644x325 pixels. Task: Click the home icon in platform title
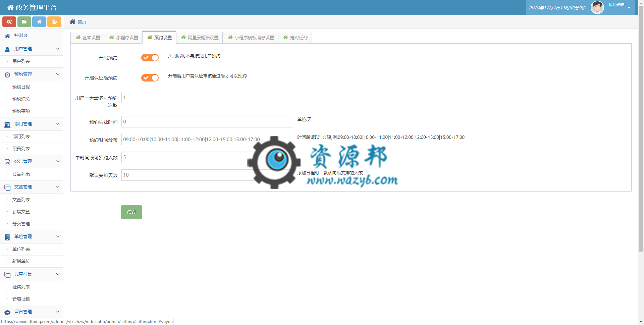pos(10,7)
